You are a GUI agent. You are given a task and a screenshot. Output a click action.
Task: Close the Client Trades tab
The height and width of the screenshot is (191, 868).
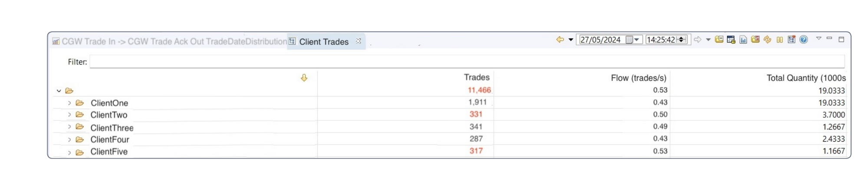click(358, 41)
